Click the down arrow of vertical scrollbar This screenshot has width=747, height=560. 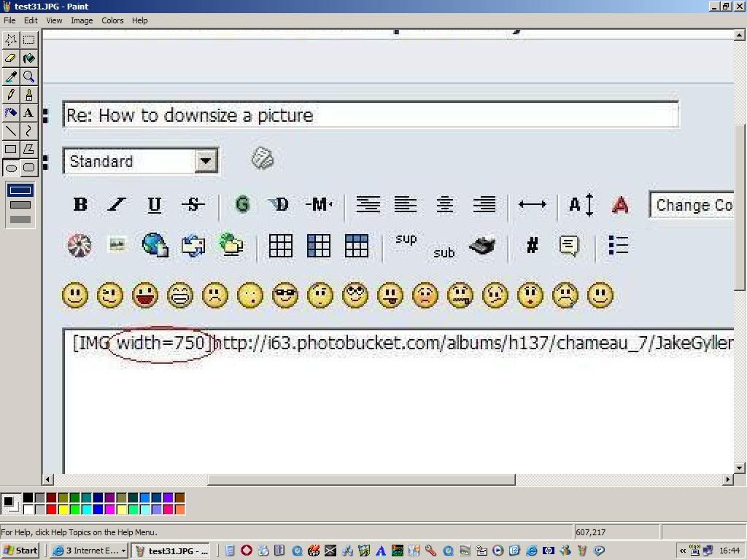coord(740,468)
